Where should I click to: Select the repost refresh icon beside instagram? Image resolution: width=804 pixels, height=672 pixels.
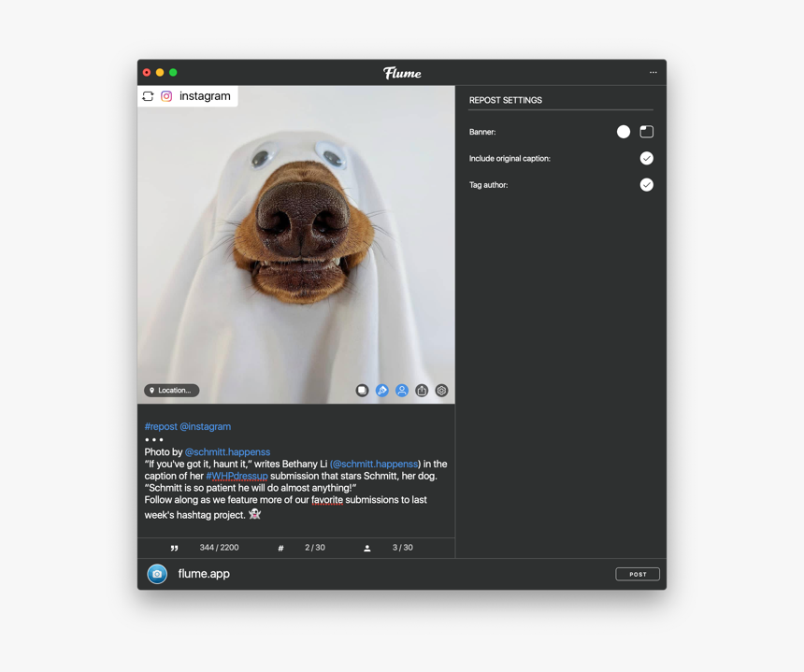pos(148,96)
